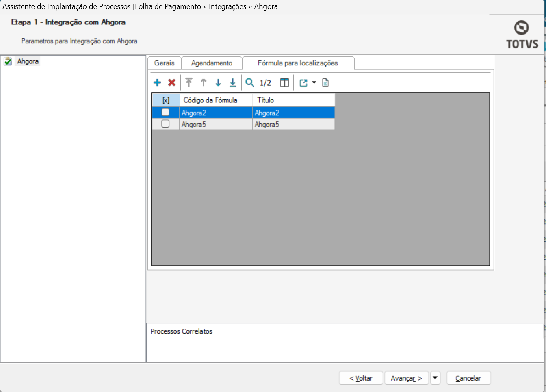
Task: Open the Agendamento tab
Action: point(212,63)
